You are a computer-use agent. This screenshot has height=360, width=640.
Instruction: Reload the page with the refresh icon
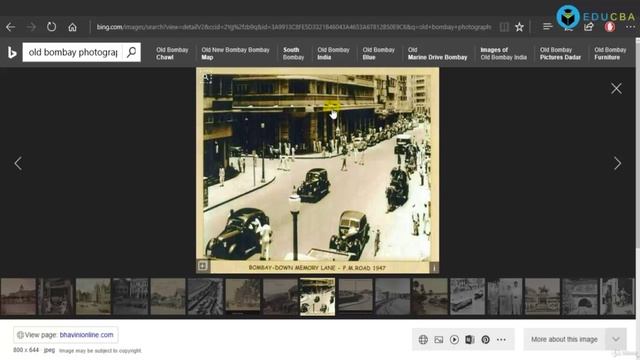(x=51, y=27)
